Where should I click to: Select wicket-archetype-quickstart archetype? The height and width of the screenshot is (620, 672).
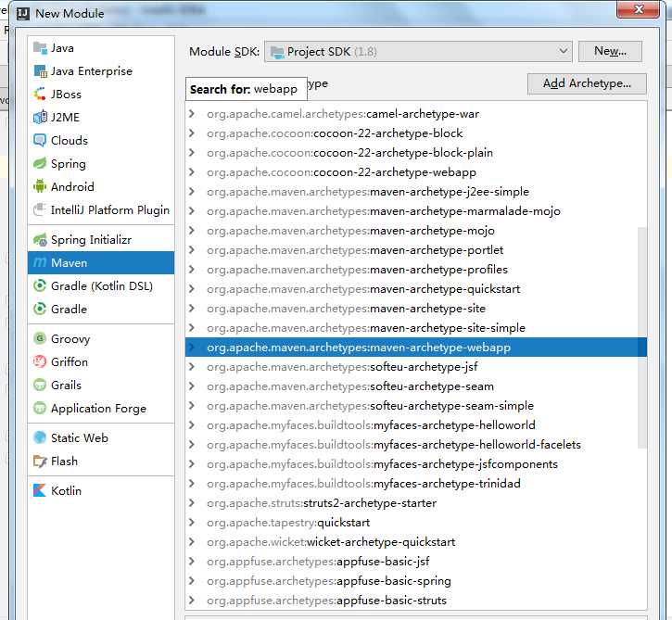(416, 542)
